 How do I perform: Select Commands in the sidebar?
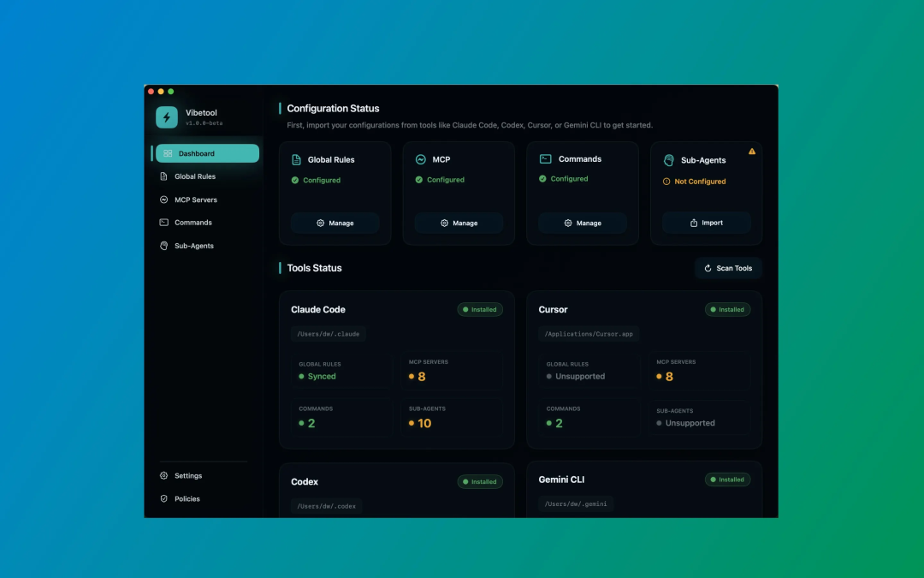193,223
